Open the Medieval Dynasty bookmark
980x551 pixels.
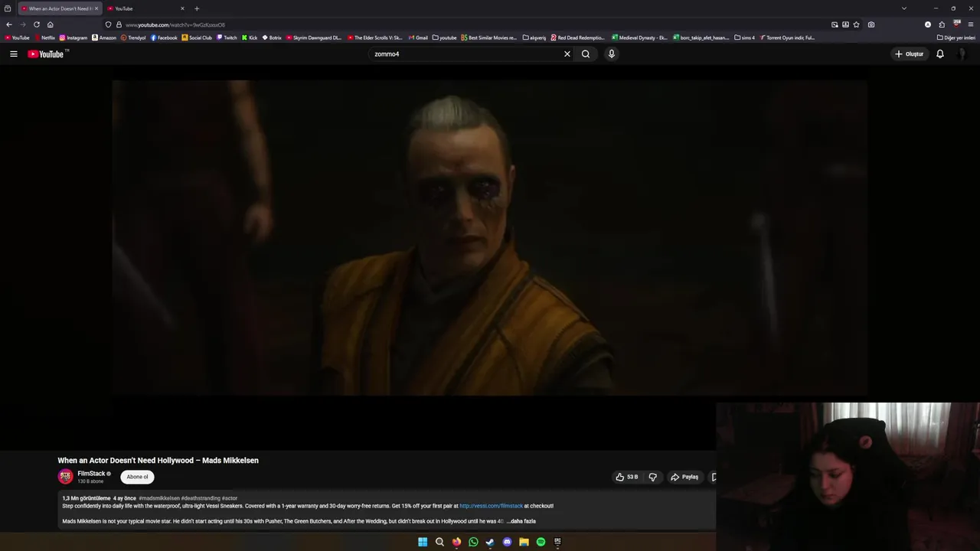coord(639,37)
